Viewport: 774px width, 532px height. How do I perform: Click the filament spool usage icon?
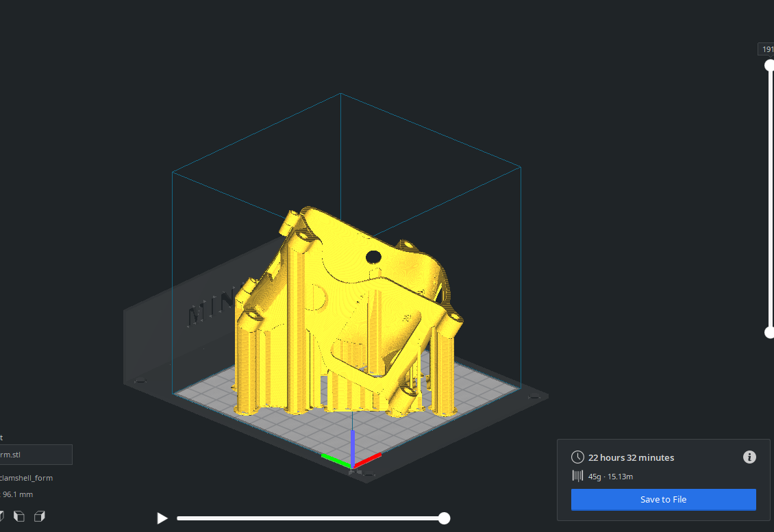click(578, 477)
